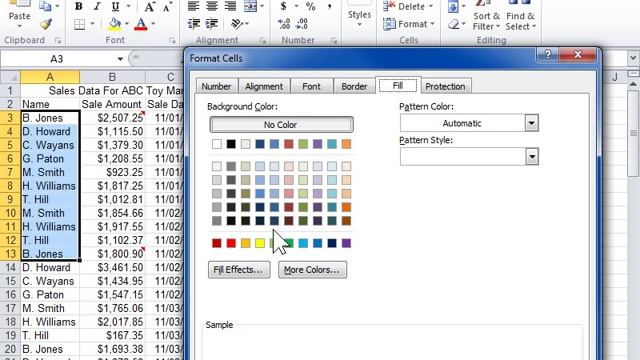Click the Orientation text-angle icon
This screenshot has height=360, width=640.
pyautogui.click(x=237, y=24)
